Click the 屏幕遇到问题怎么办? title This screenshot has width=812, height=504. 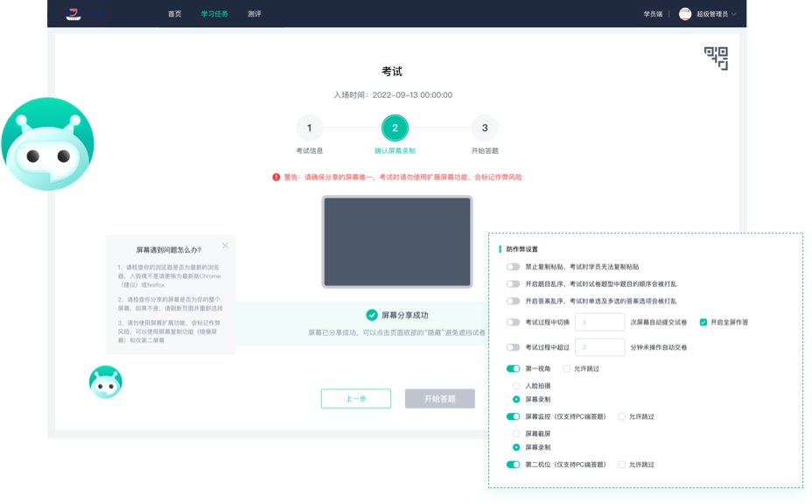[169, 250]
